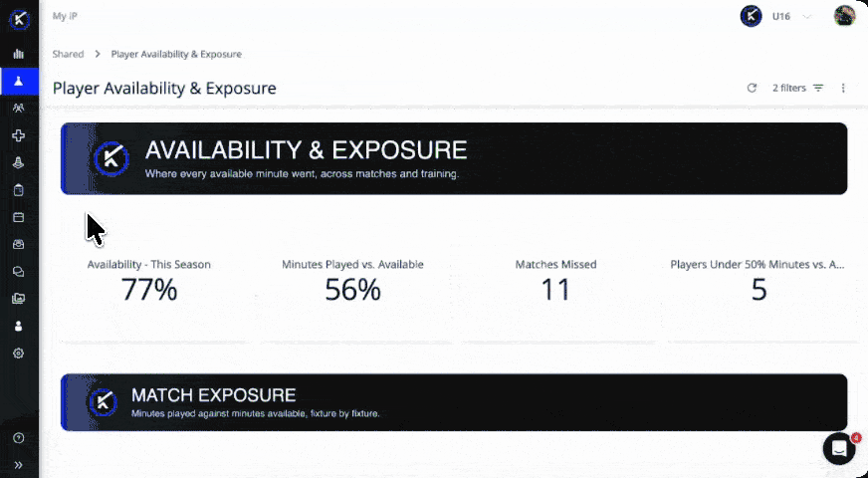Click the Player Availability & Exposure page title
This screenshot has width=868, height=478.
tap(164, 88)
